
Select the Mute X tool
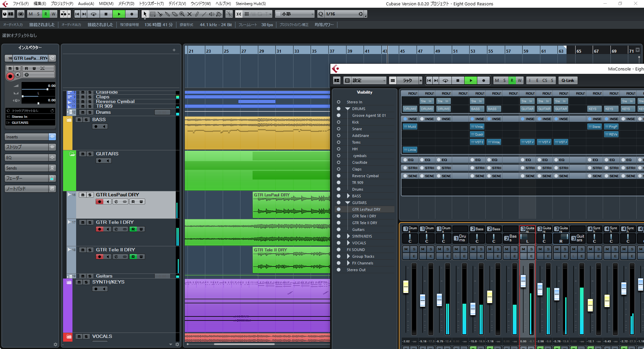[190, 14]
